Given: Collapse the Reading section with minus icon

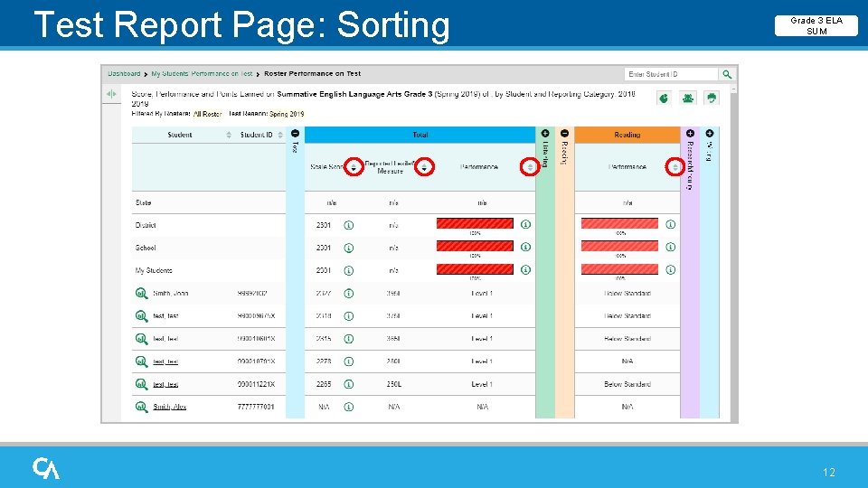Looking at the screenshot, I should pos(564,134).
